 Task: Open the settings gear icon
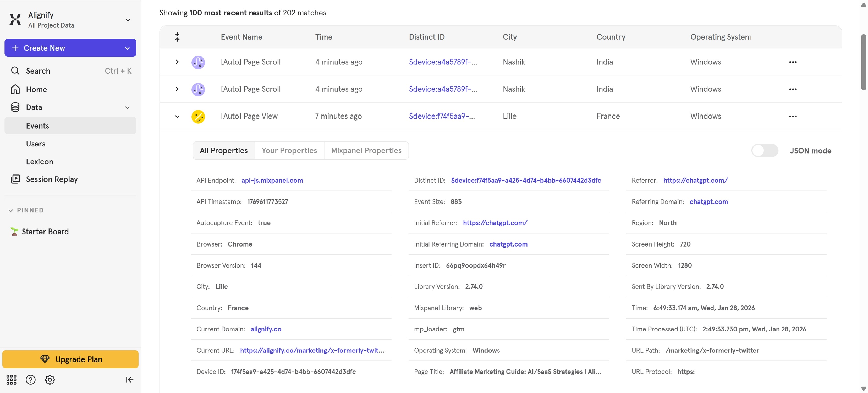coord(50,380)
